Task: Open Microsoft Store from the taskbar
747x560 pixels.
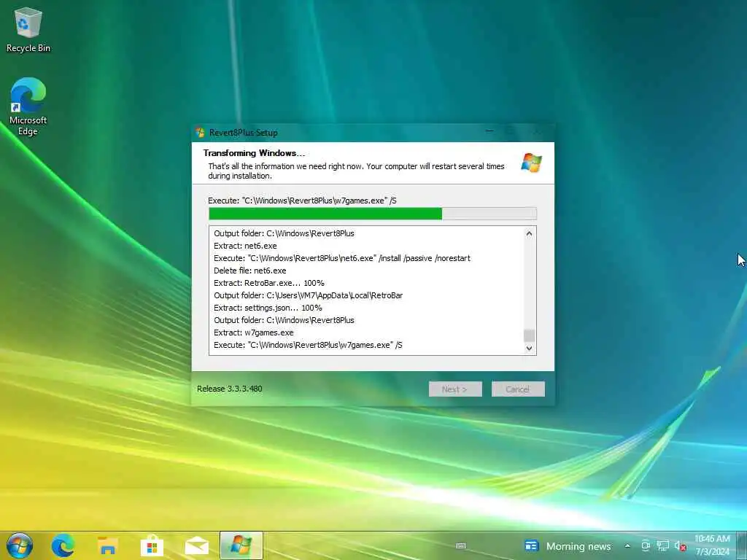Action: (x=152, y=545)
